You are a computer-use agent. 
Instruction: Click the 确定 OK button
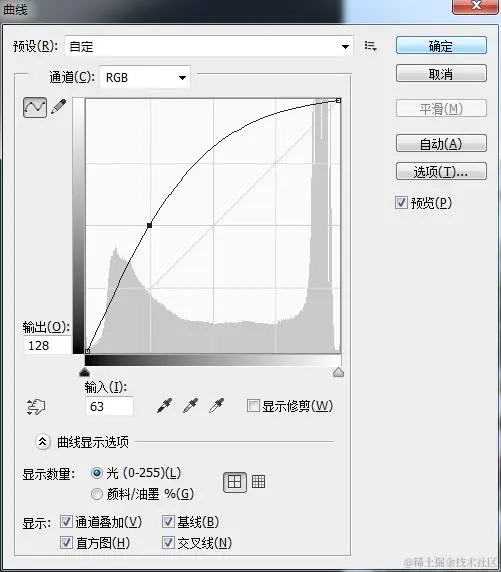coord(441,46)
